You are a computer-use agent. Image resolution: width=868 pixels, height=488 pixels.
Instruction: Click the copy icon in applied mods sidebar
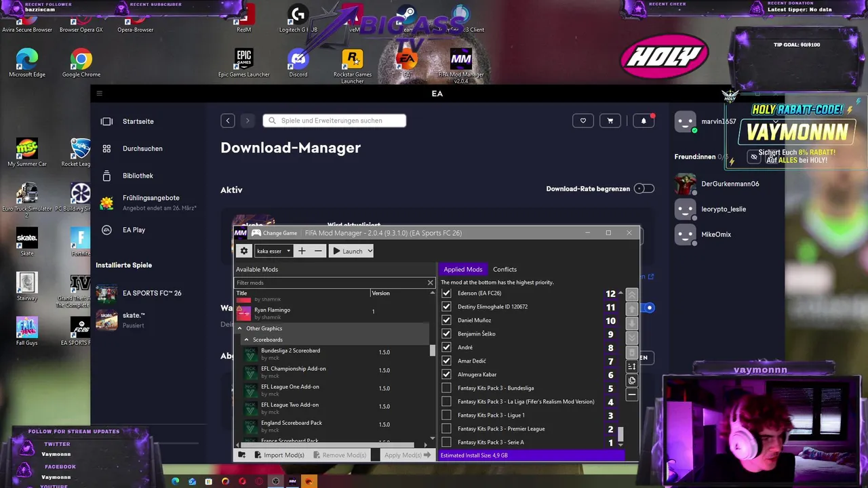(x=632, y=380)
